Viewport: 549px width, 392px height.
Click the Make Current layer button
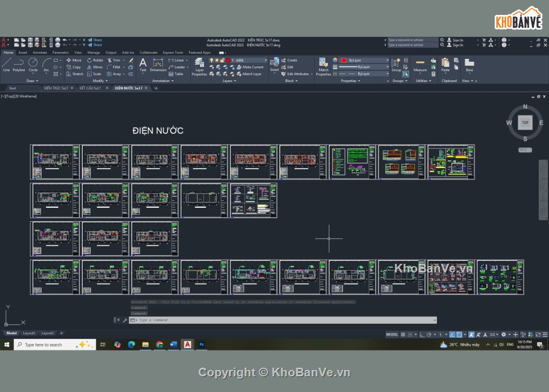pos(253,67)
